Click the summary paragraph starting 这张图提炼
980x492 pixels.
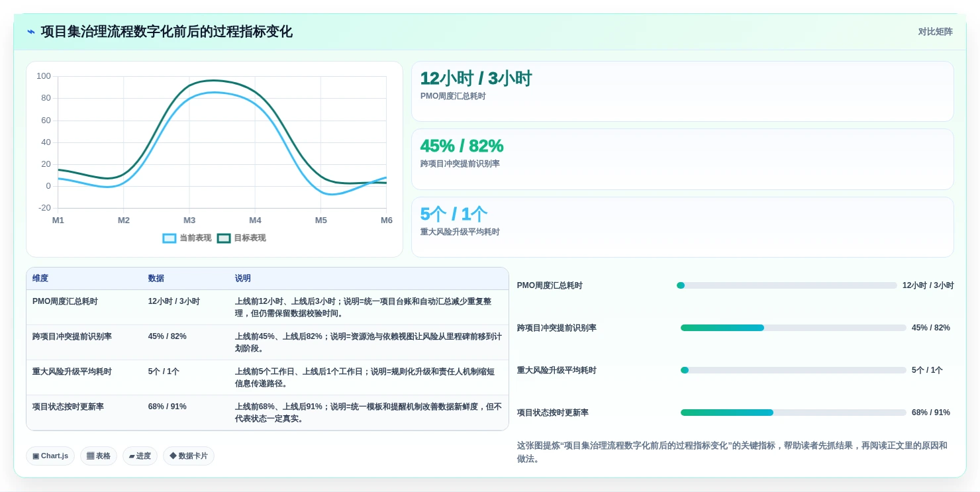(x=732, y=452)
